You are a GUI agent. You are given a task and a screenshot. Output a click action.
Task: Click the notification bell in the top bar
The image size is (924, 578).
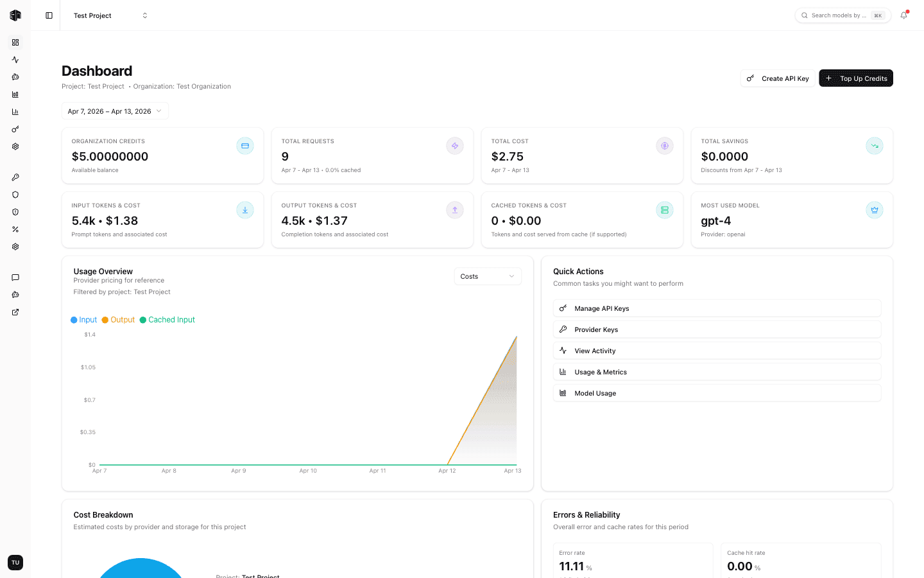903,15
